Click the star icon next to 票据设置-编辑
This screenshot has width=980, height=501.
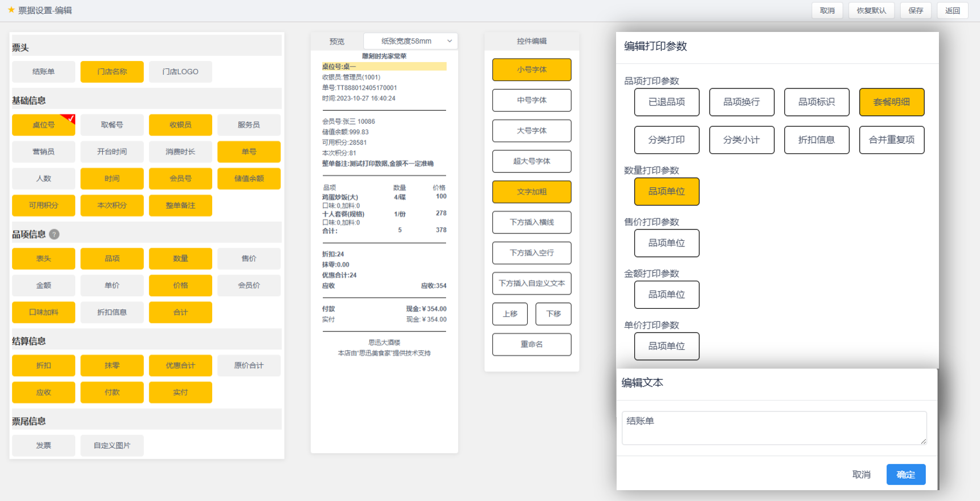point(11,10)
